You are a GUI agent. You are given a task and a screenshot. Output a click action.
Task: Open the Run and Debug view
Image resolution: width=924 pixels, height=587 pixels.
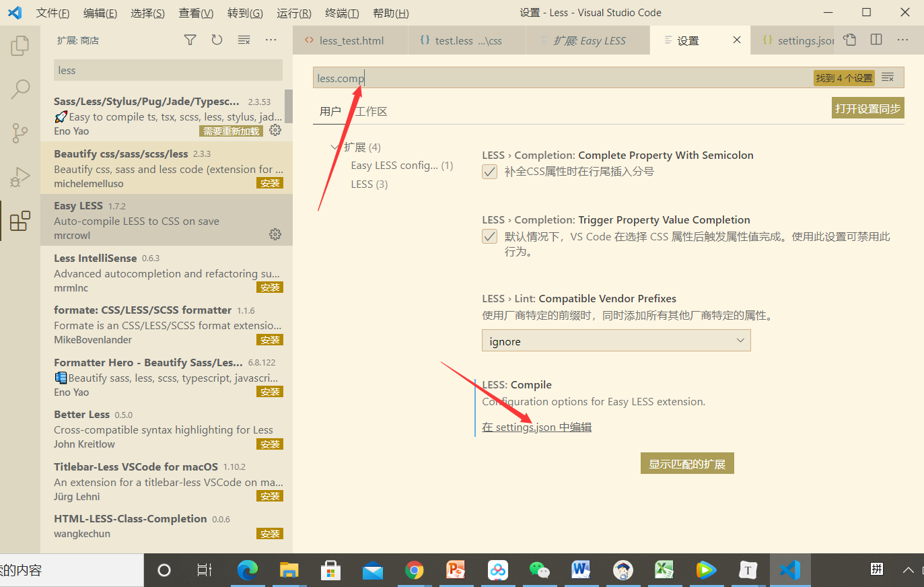(20, 177)
